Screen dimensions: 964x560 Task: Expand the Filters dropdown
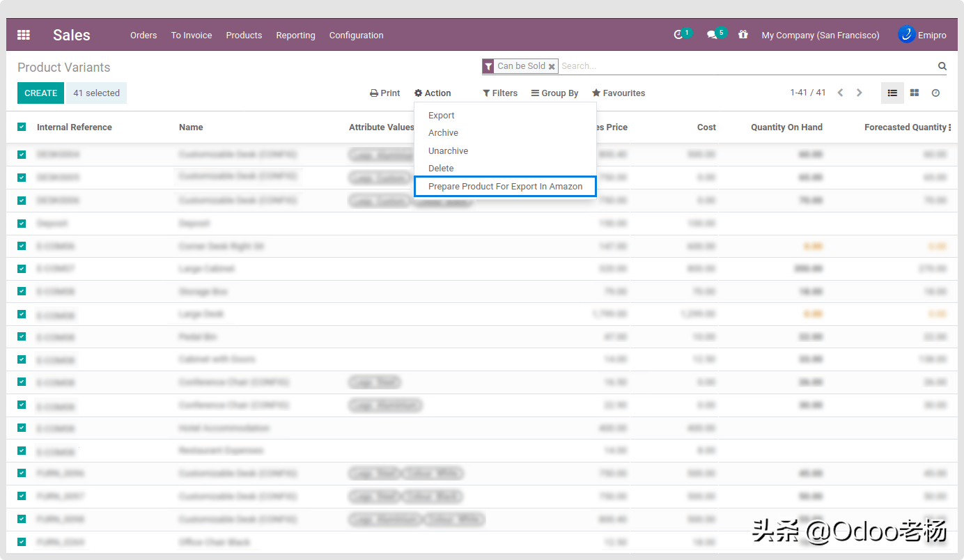500,93
